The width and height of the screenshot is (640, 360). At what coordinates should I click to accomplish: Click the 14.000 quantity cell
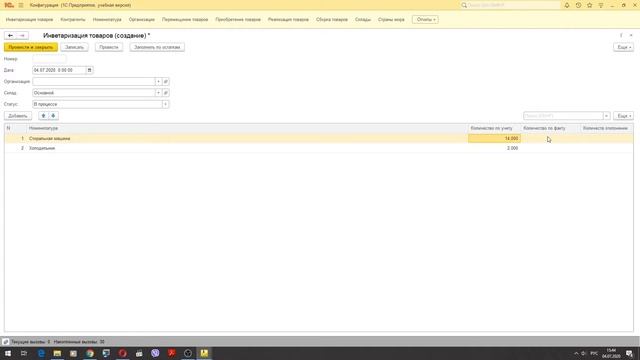[x=494, y=139]
